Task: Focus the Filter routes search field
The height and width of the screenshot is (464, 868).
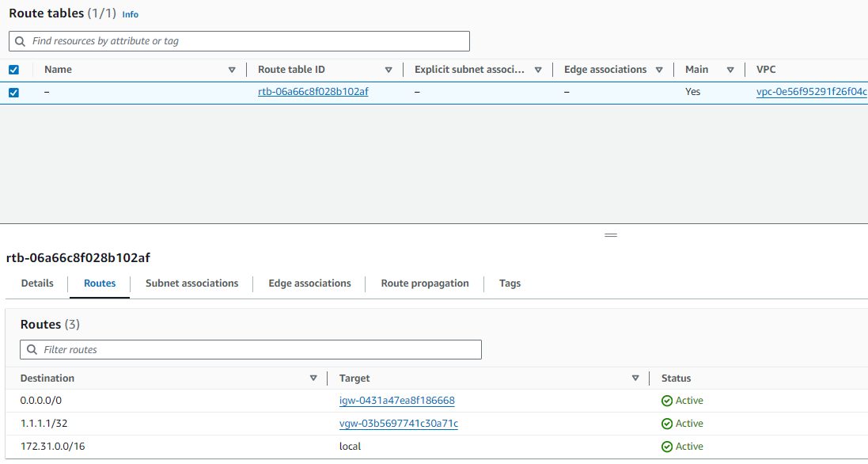Action: 251,349
